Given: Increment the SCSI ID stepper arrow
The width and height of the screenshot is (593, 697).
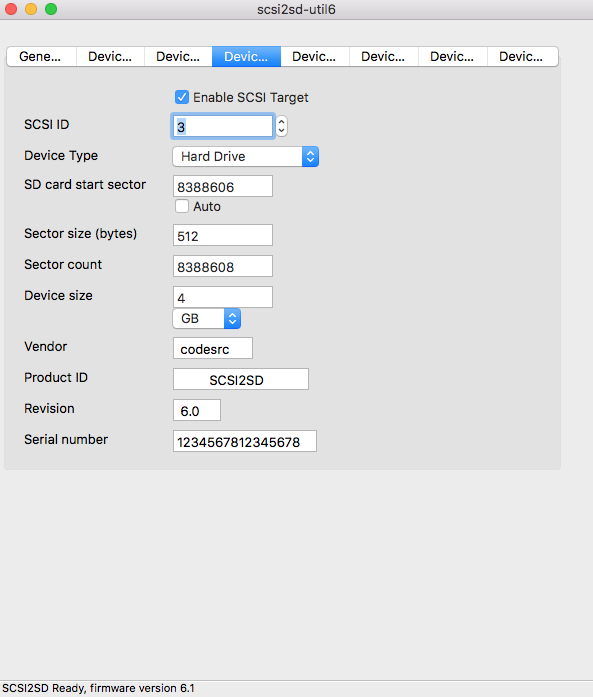Looking at the screenshot, I should pos(281,121).
